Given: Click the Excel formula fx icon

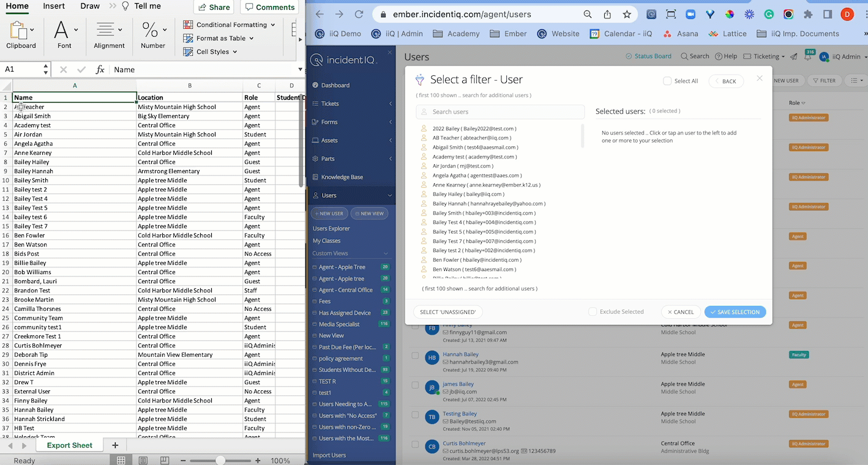Looking at the screenshot, I should (x=100, y=69).
